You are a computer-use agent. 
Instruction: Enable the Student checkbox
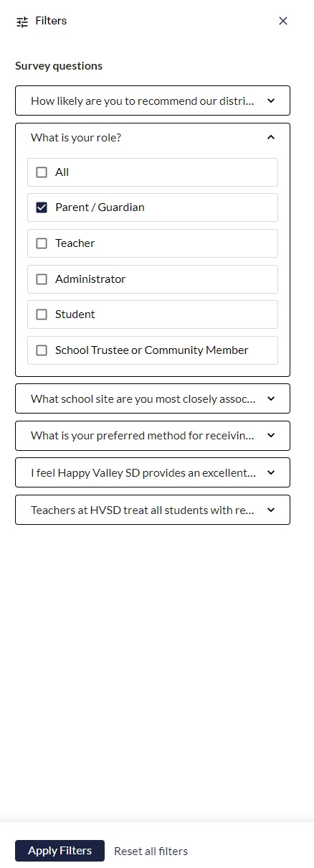point(42,314)
